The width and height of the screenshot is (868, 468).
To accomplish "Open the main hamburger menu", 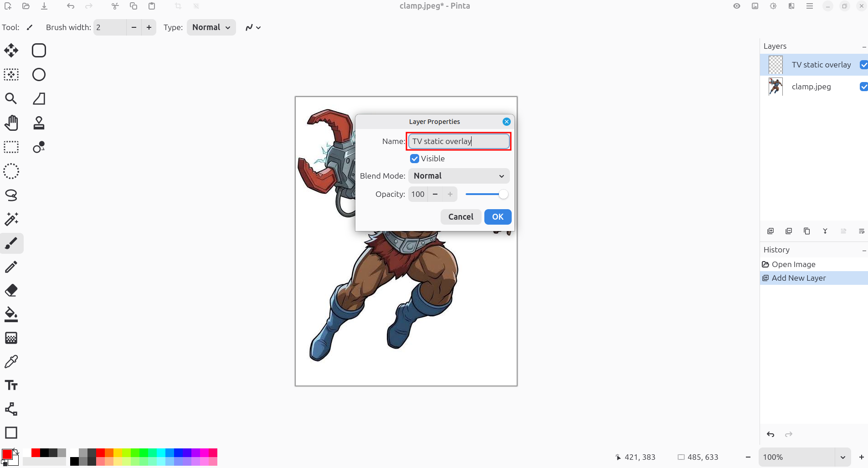I will pos(810,6).
